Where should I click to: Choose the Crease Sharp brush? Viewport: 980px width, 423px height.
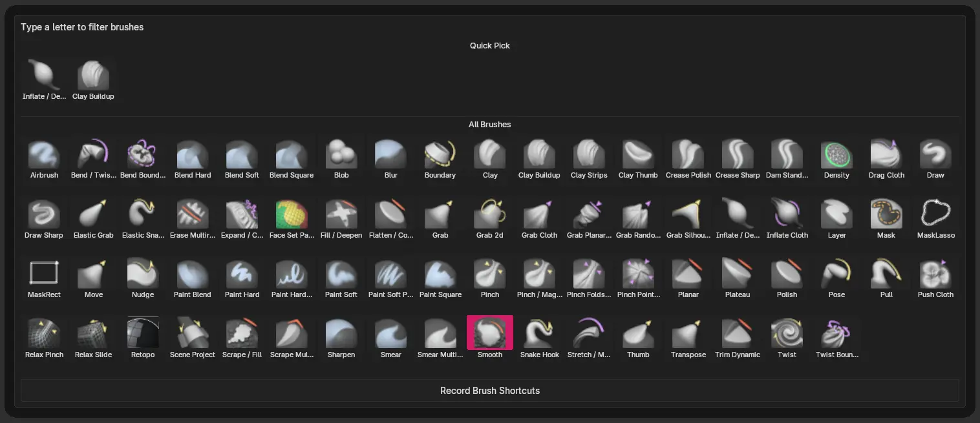coord(738,159)
